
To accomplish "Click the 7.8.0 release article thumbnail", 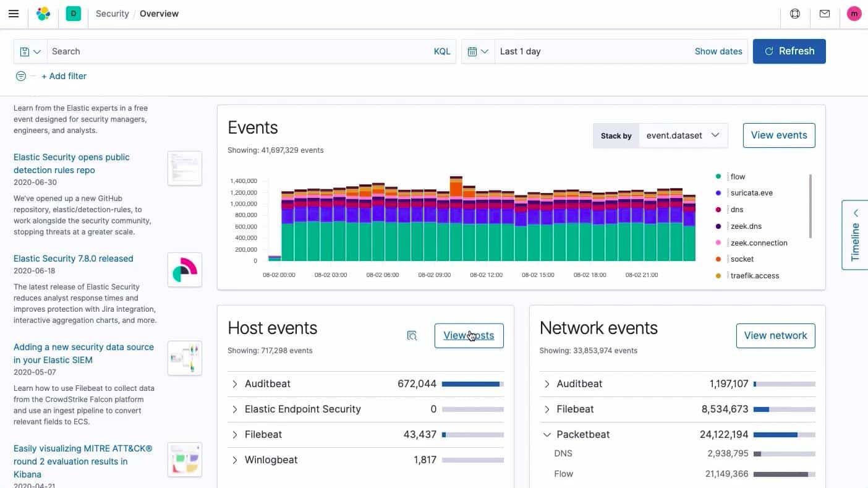I will click(185, 270).
